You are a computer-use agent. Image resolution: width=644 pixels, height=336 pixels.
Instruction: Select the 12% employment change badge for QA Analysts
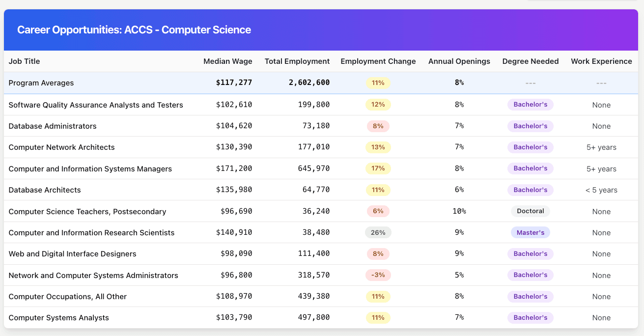pos(378,104)
